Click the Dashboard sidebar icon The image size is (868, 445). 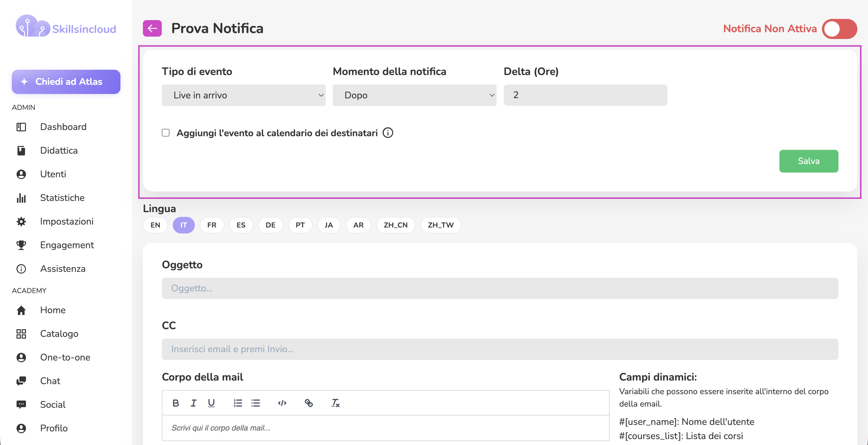21,127
